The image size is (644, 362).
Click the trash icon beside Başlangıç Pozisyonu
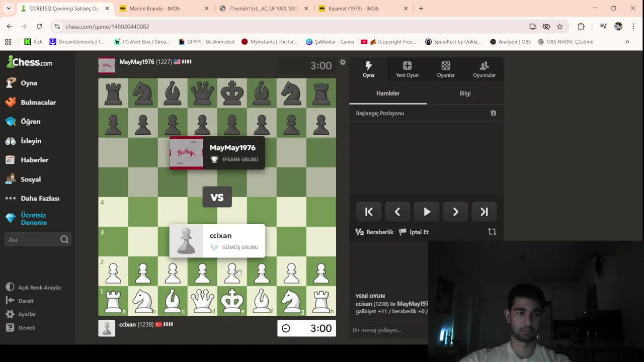tap(493, 113)
